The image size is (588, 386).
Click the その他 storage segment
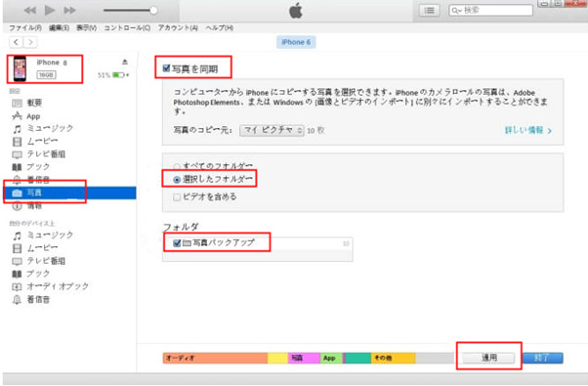pyautogui.click(x=393, y=359)
